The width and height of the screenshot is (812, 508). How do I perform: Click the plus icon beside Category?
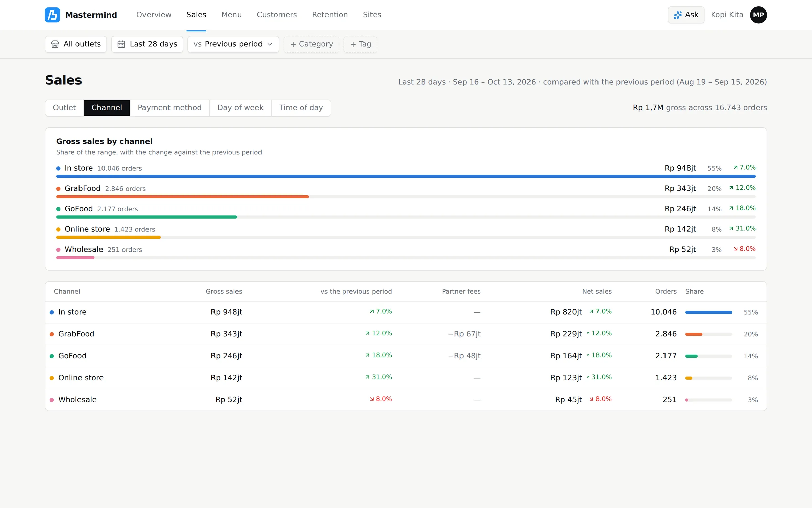pyautogui.click(x=293, y=44)
